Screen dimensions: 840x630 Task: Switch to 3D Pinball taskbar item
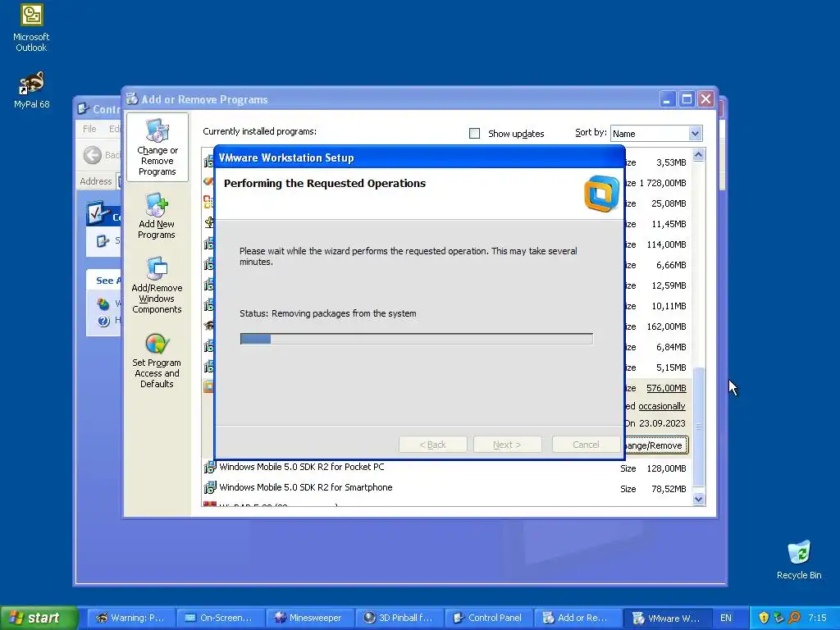tap(399, 618)
